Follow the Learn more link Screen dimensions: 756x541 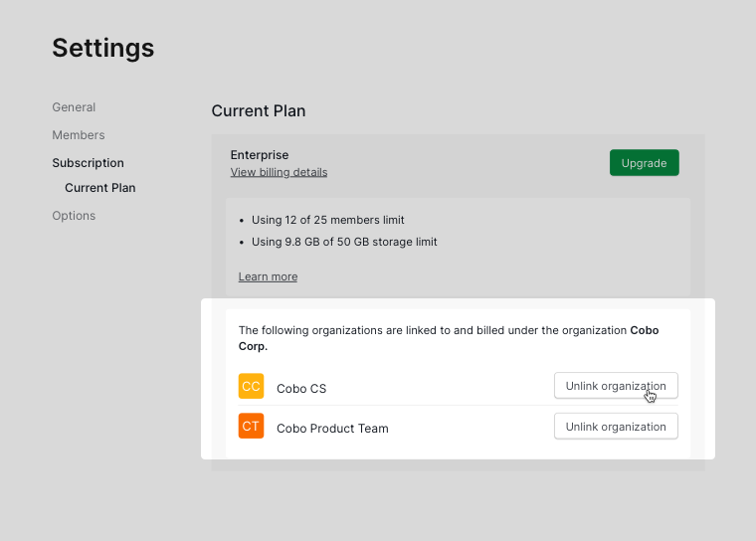[x=268, y=276]
